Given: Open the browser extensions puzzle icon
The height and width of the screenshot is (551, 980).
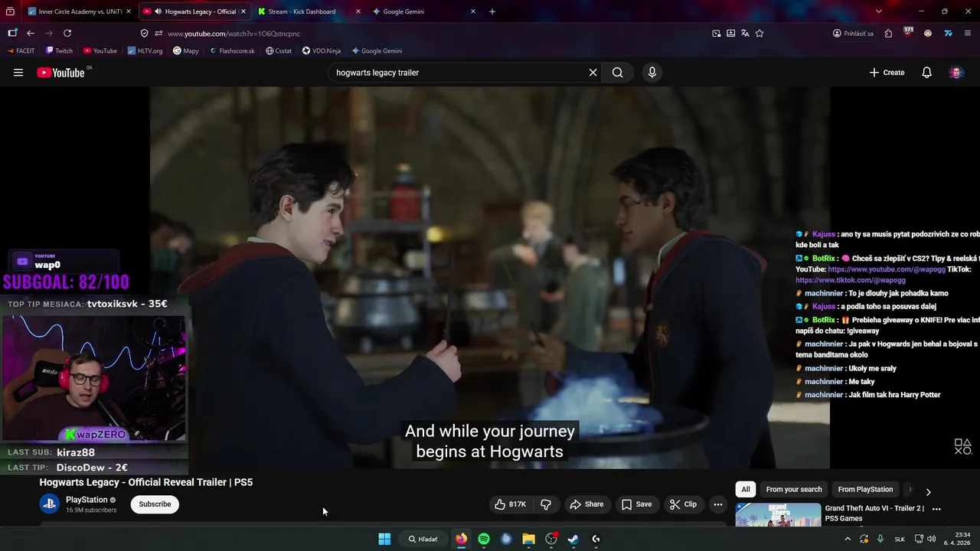Looking at the screenshot, I should [x=888, y=34].
